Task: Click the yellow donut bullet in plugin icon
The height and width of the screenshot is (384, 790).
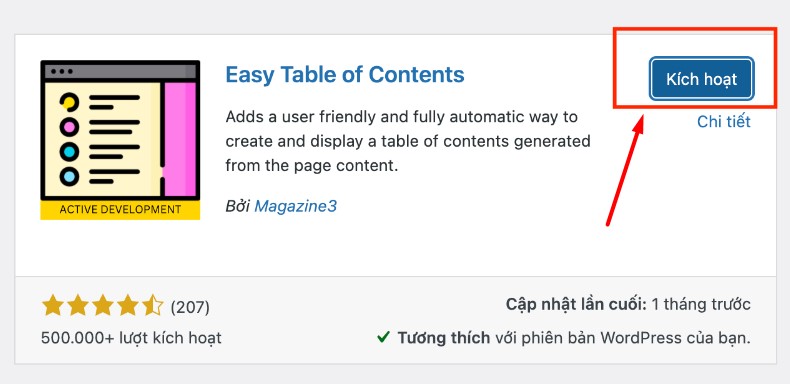Action: click(69, 102)
